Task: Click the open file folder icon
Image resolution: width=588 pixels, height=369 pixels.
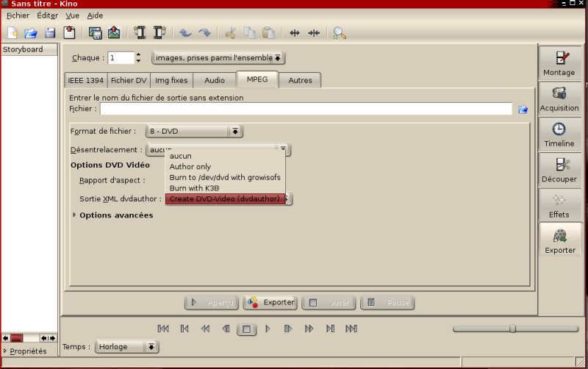Action: [x=31, y=32]
